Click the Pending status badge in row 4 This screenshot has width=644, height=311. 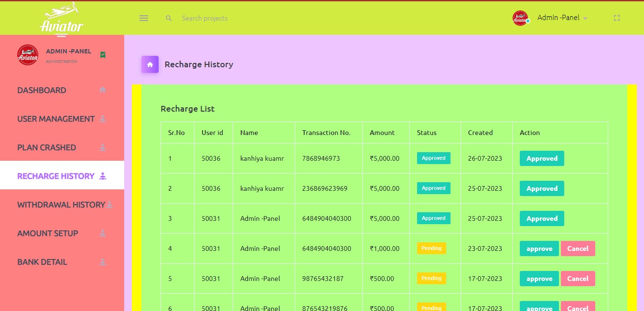click(x=431, y=248)
